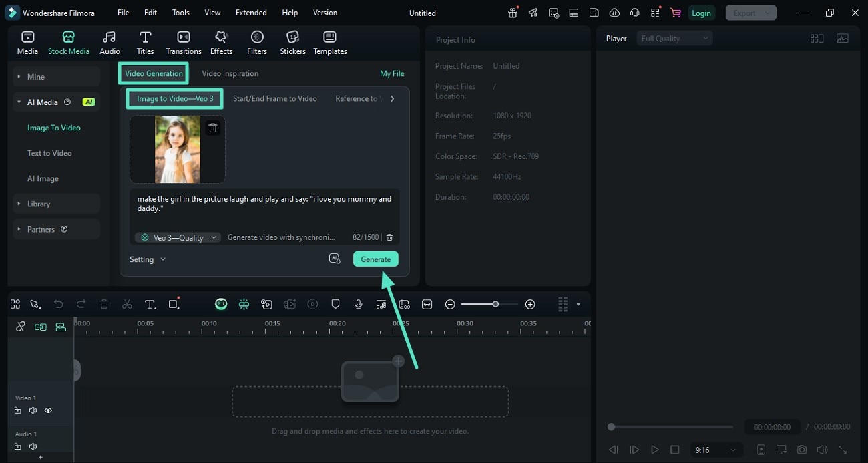Zoom in timeline with plus icon
Image resolution: width=868 pixels, height=463 pixels.
click(x=530, y=304)
